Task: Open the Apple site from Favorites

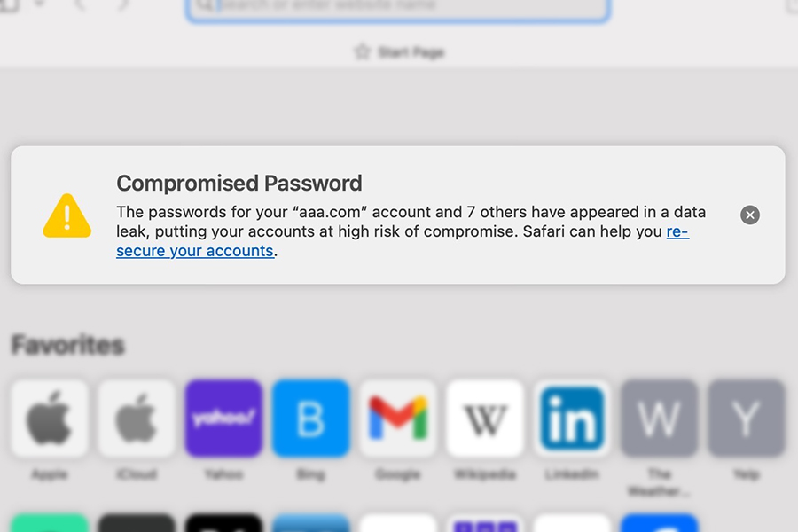Action: [50, 419]
